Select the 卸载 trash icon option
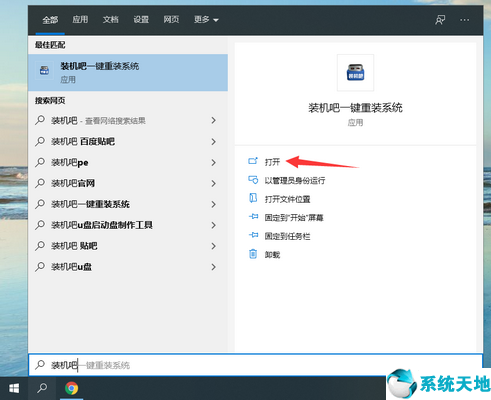Viewport: 491px width, 400px height. click(x=253, y=254)
